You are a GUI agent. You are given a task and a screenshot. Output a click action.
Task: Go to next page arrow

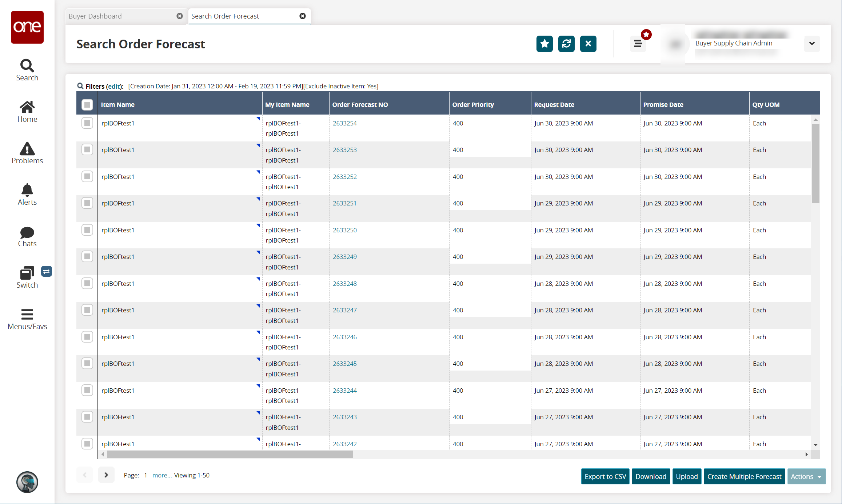(x=106, y=475)
